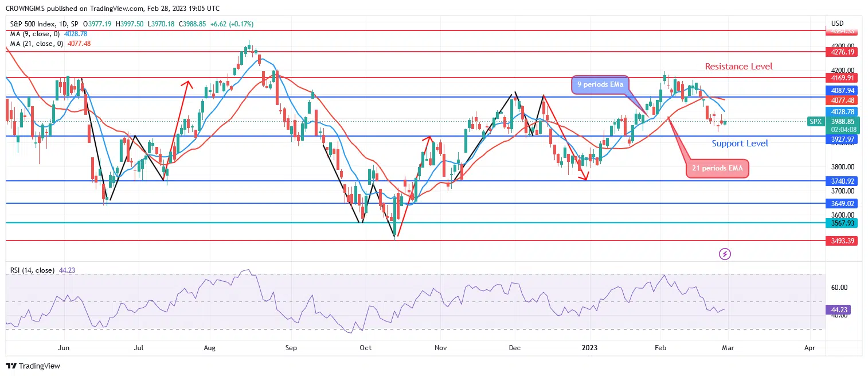Click the 60.00 RSI scale value
868x376 pixels.
coord(839,288)
